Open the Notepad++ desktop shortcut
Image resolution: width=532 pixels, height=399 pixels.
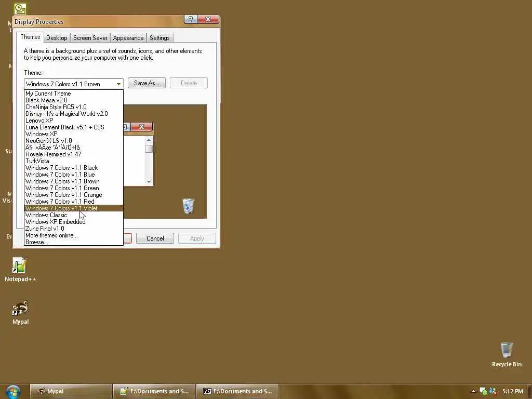tap(20, 270)
